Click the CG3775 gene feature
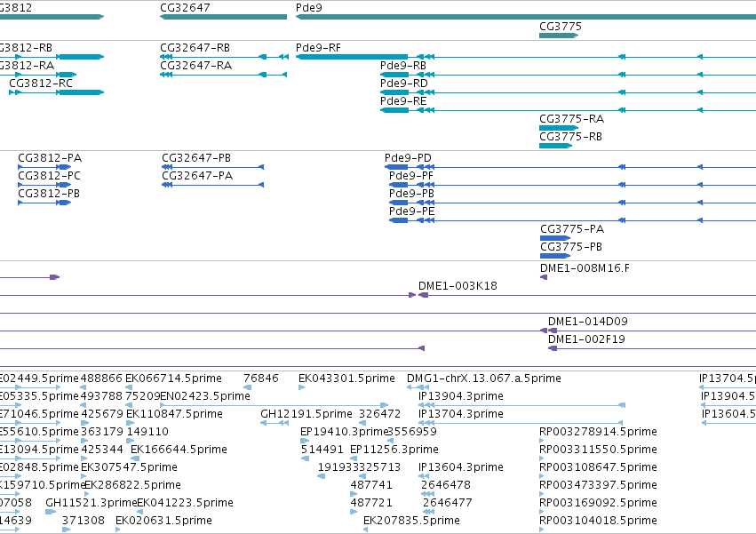Viewport: 756px width, 534px height. 559,36
